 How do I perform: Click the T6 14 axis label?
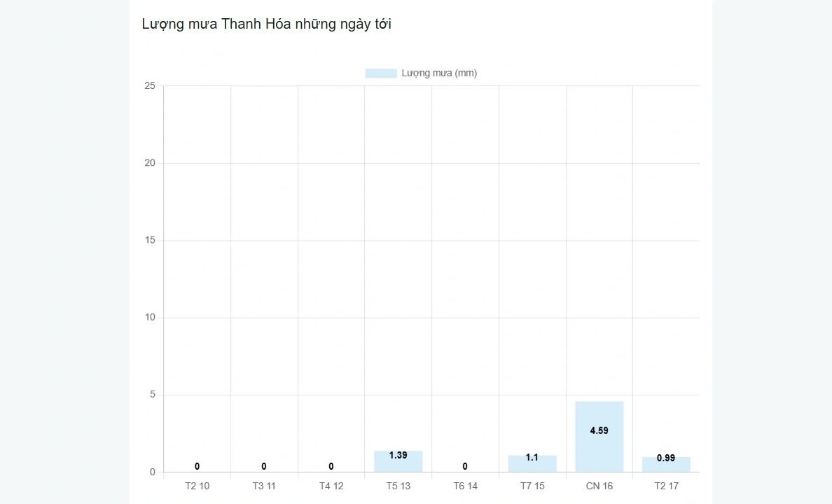pyautogui.click(x=465, y=486)
